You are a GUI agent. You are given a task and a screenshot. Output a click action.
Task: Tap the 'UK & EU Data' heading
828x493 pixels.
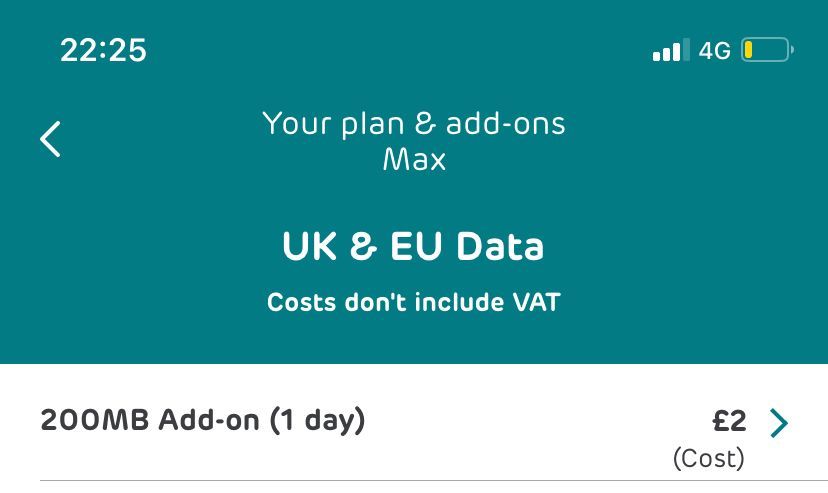(413, 246)
